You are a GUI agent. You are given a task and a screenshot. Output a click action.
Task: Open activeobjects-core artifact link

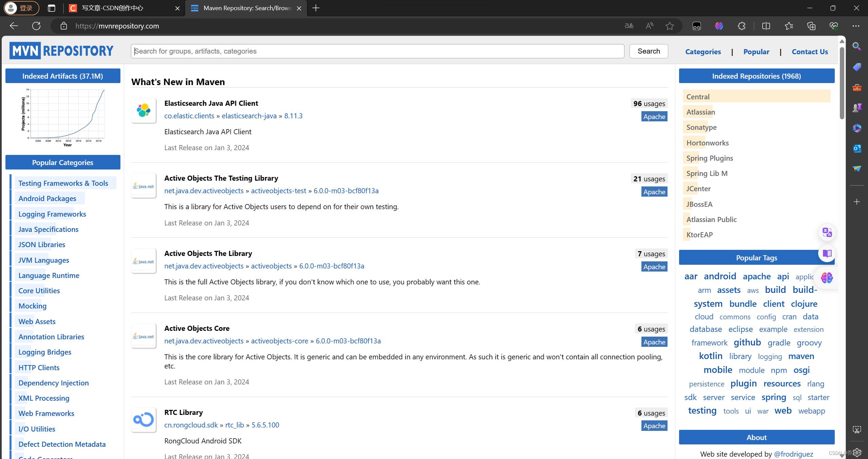279,341
